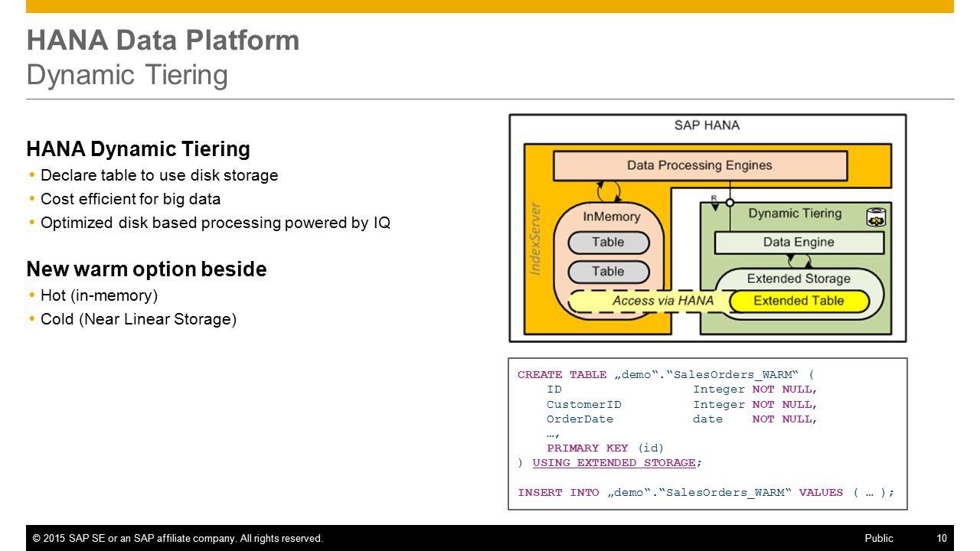Click the 'Data Processing Engines' box
The height and width of the screenshot is (551, 980).
click(x=700, y=165)
